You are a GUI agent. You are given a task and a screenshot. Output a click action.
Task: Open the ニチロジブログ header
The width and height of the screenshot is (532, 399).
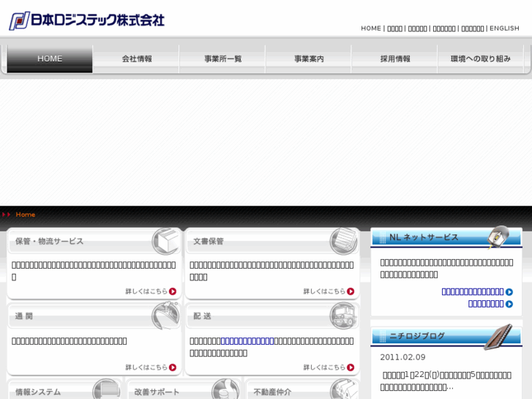[x=417, y=336]
